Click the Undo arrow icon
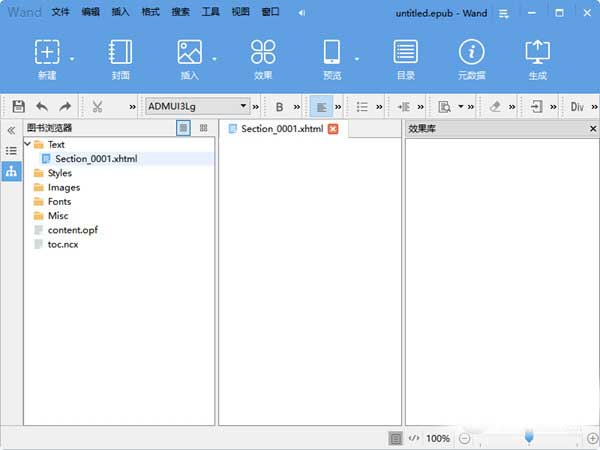The image size is (600, 450). click(42, 106)
